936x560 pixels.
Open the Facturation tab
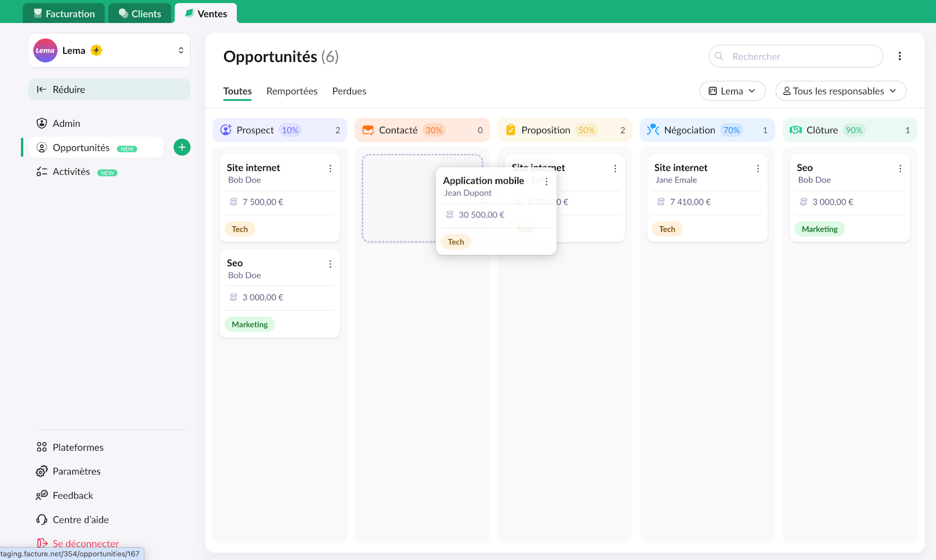pos(64,13)
